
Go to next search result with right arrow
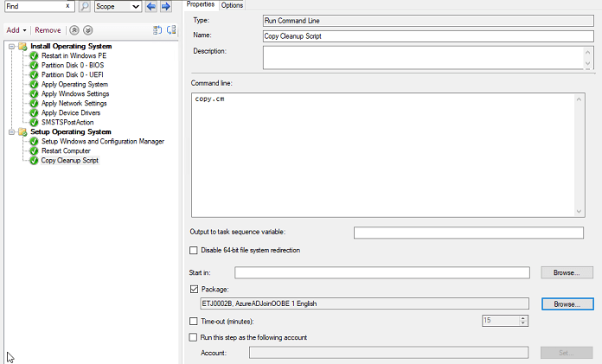(x=165, y=6)
